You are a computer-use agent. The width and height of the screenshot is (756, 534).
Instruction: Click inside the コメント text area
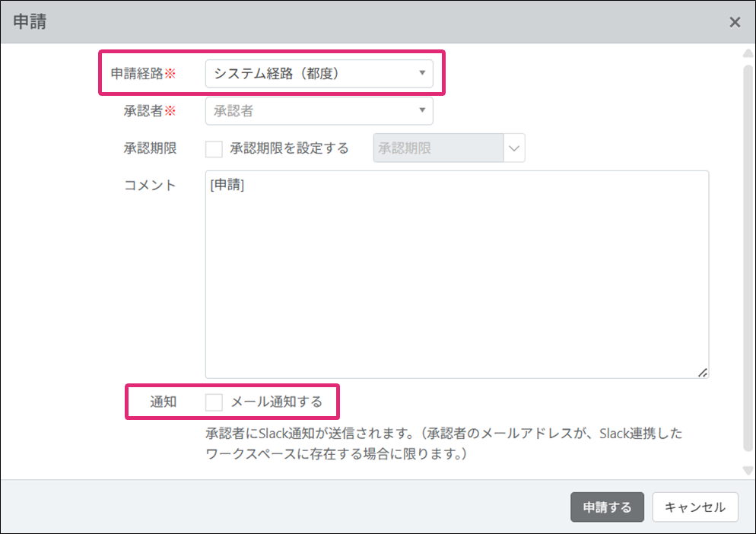coord(456,274)
